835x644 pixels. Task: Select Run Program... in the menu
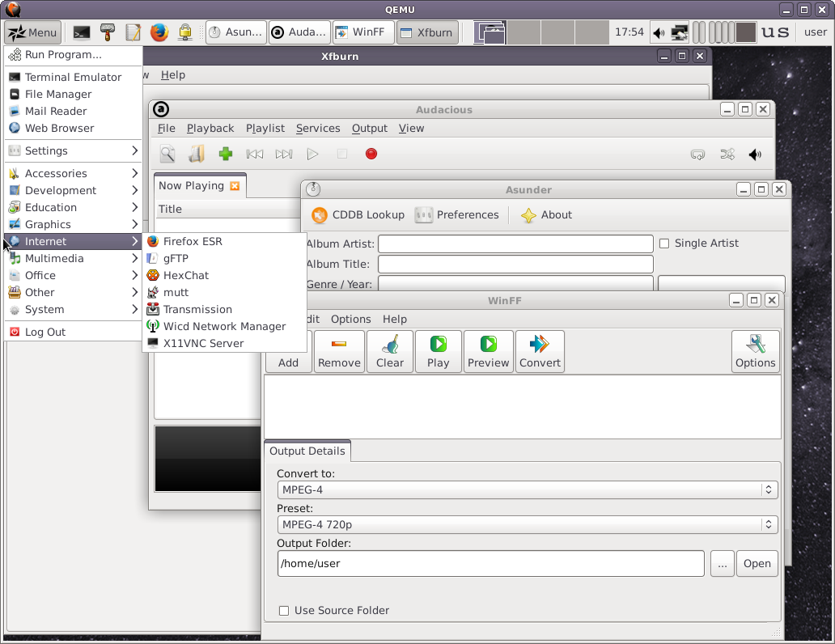[73, 55]
